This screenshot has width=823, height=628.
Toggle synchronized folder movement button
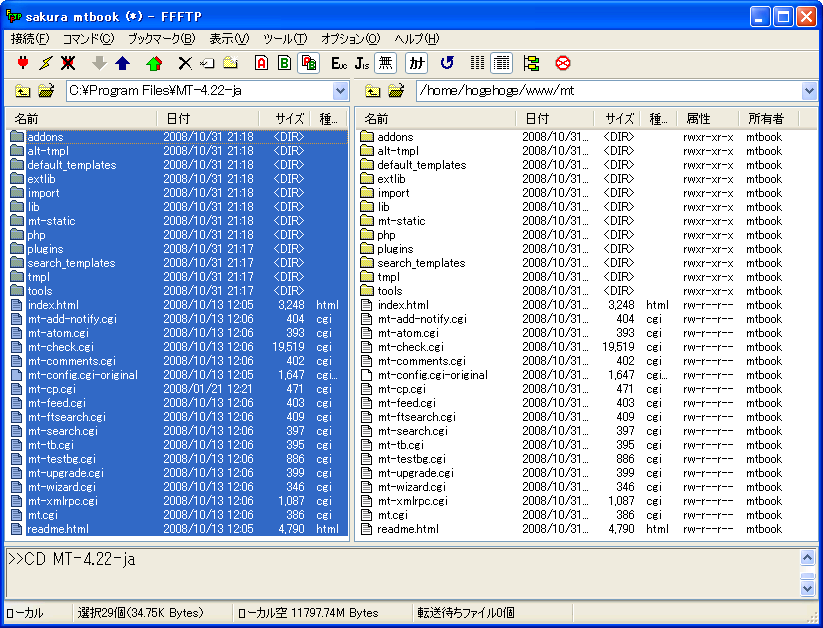coord(532,63)
